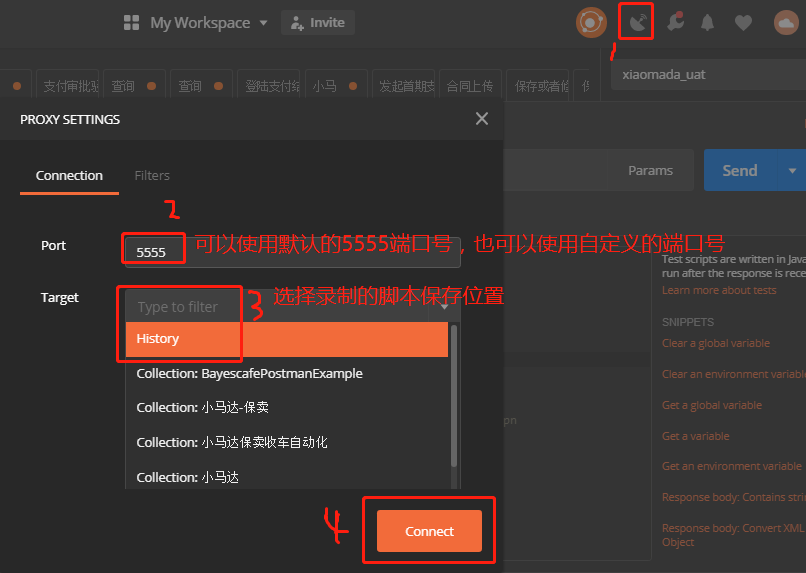Click the target list scrollbar
806x573 pixels.
454,396
